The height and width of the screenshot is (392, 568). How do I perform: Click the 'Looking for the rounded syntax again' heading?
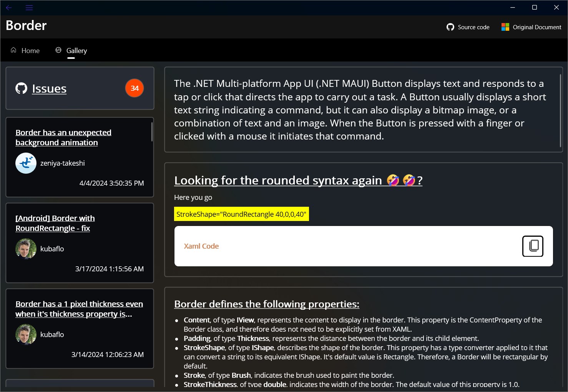tap(298, 180)
